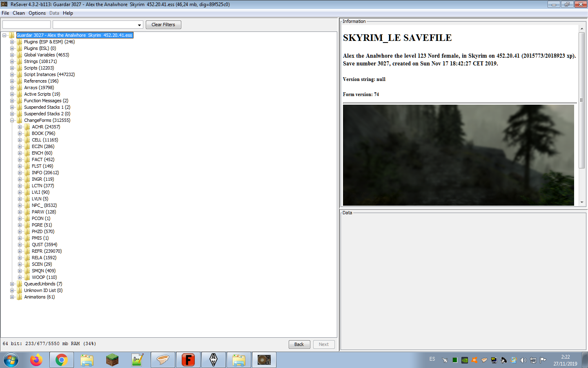Launch Minecraft from the taskbar
This screenshot has width=588, height=368.
[x=112, y=360]
